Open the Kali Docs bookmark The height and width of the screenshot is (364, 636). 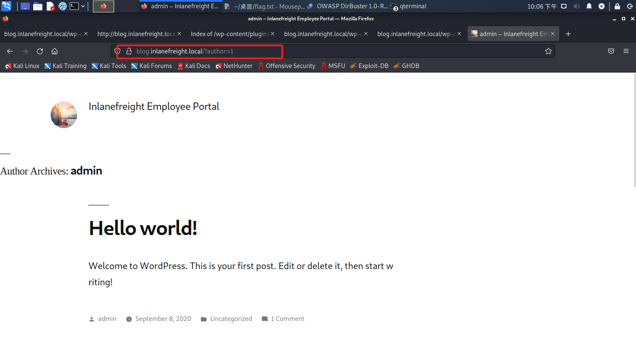pyautogui.click(x=194, y=66)
